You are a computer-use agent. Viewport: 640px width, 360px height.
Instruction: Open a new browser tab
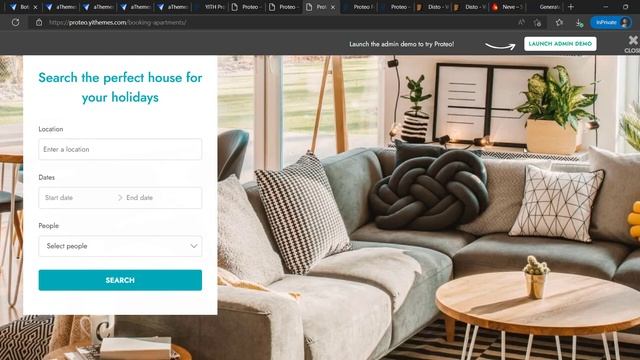[571, 7]
